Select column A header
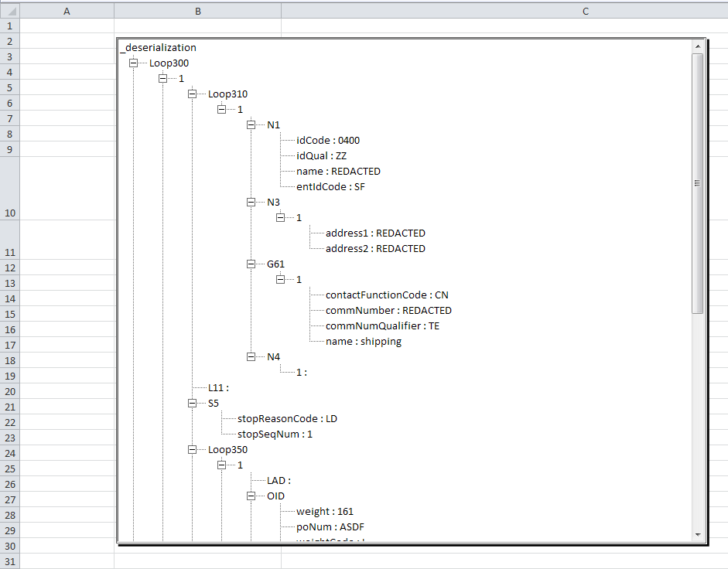Viewport: 728px width, 569px height. click(x=67, y=11)
